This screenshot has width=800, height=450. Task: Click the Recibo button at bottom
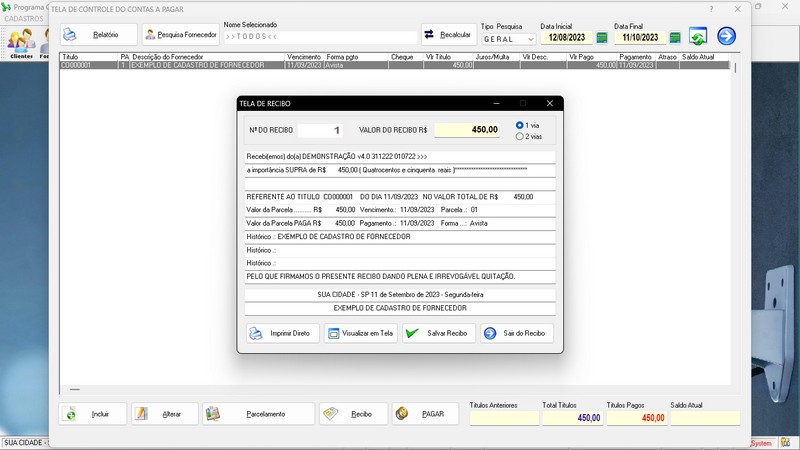pyautogui.click(x=354, y=414)
